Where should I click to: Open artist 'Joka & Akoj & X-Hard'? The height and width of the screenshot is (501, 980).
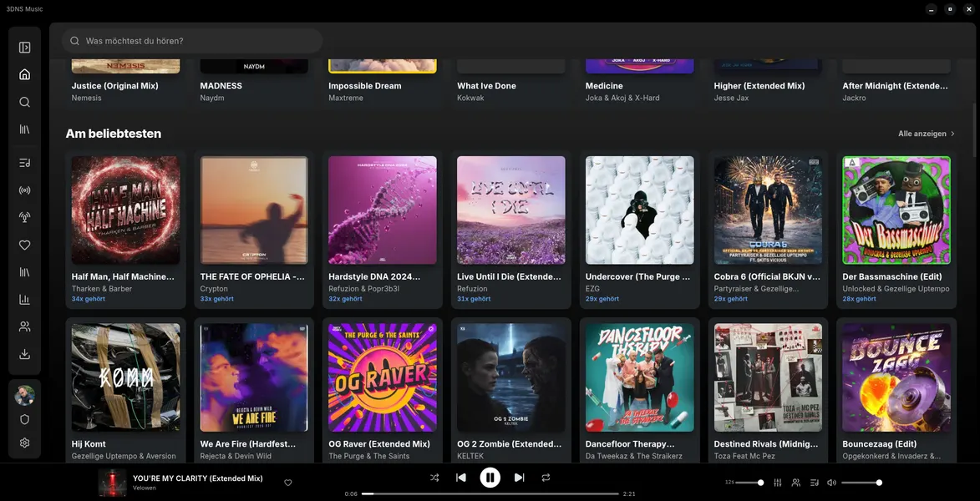[622, 98]
